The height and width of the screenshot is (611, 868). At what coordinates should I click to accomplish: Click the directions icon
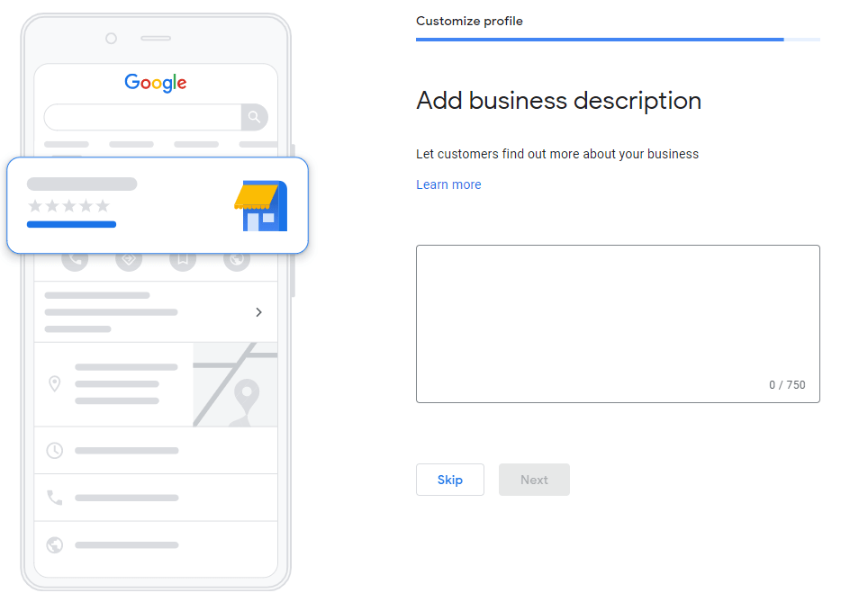129,259
